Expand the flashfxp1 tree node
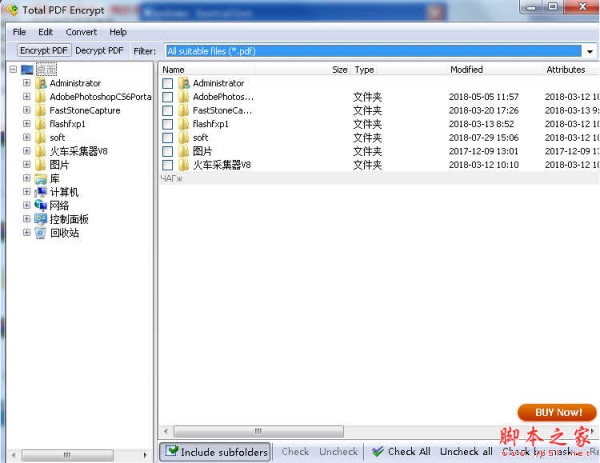Viewport: 600px width, 463px height. pos(26,124)
